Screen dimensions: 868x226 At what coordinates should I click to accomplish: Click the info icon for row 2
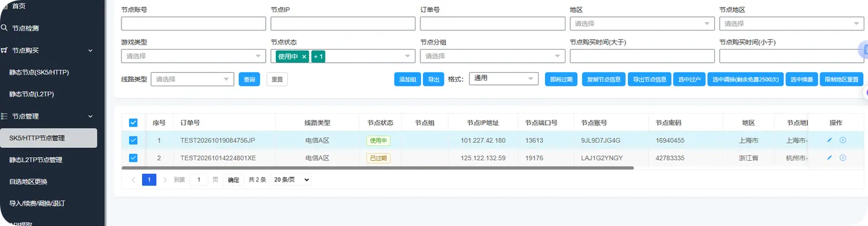843,158
